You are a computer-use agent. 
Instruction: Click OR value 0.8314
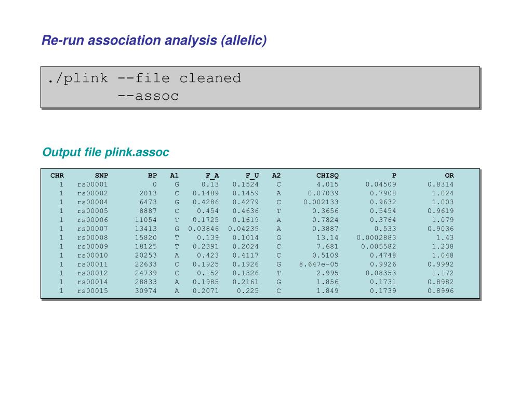441,184
